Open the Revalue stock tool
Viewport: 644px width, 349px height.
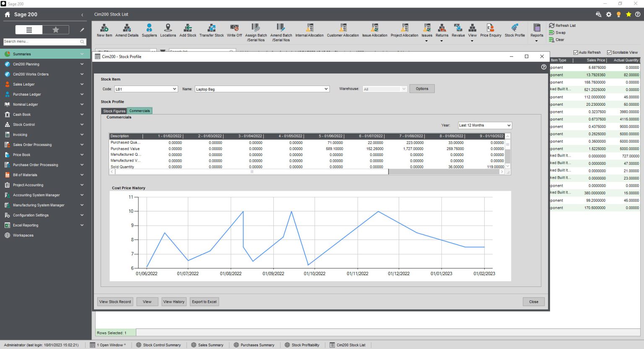pyautogui.click(x=458, y=29)
